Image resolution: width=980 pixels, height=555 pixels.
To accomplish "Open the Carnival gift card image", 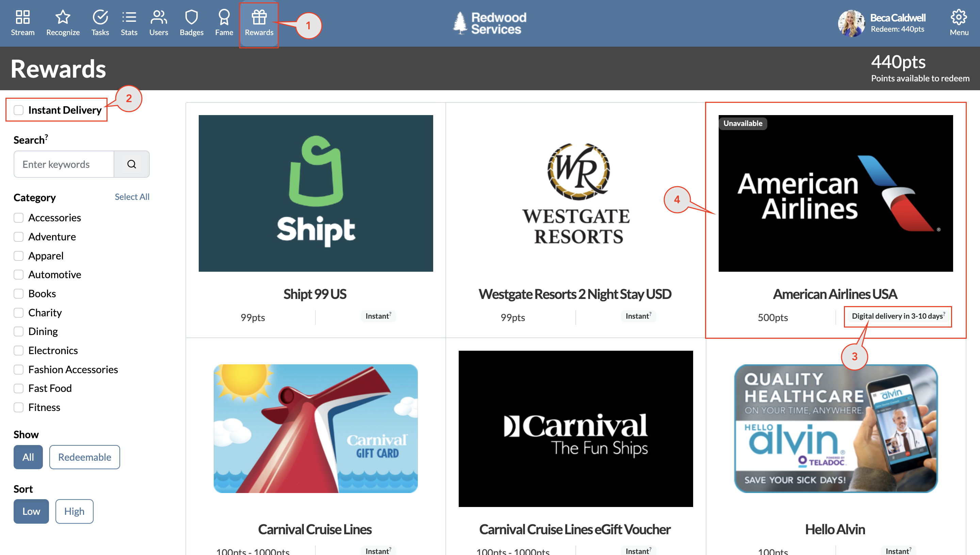I will point(316,428).
